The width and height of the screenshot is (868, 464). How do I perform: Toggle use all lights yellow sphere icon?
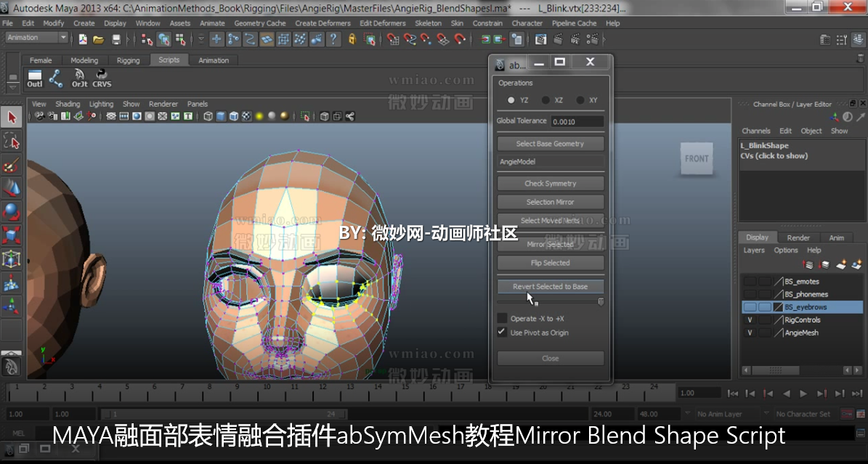tap(259, 116)
